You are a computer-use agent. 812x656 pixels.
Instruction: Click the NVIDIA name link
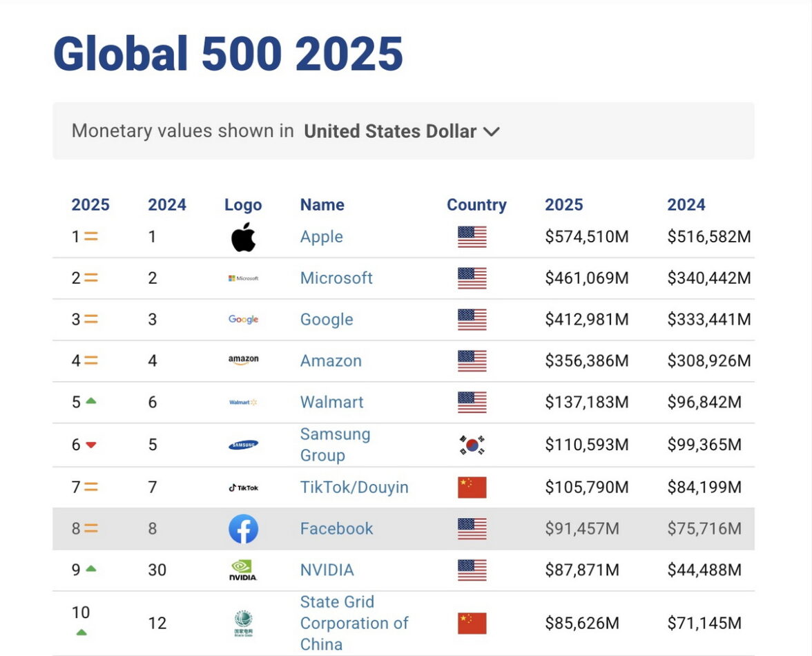(x=327, y=570)
